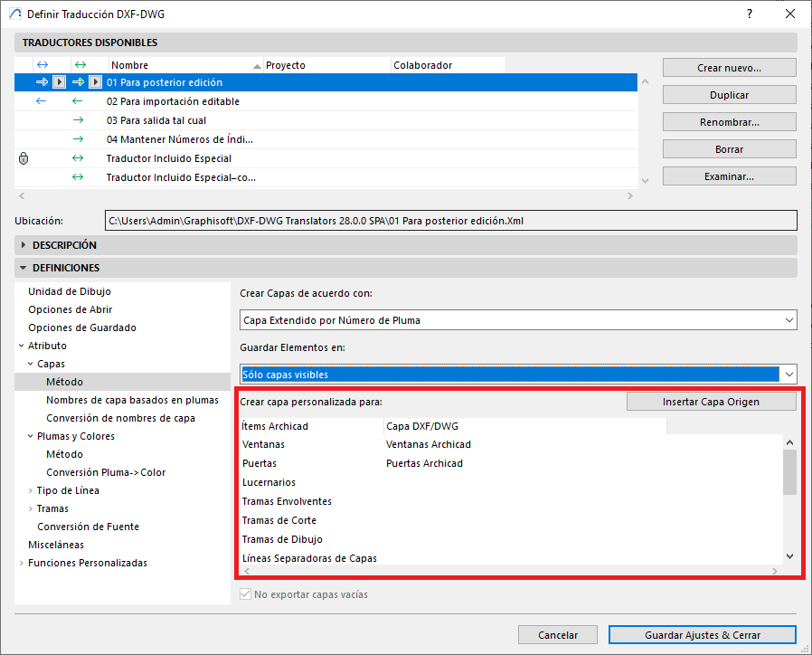Click the green double-arrow column header icon

pyautogui.click(x=79, y=65)
